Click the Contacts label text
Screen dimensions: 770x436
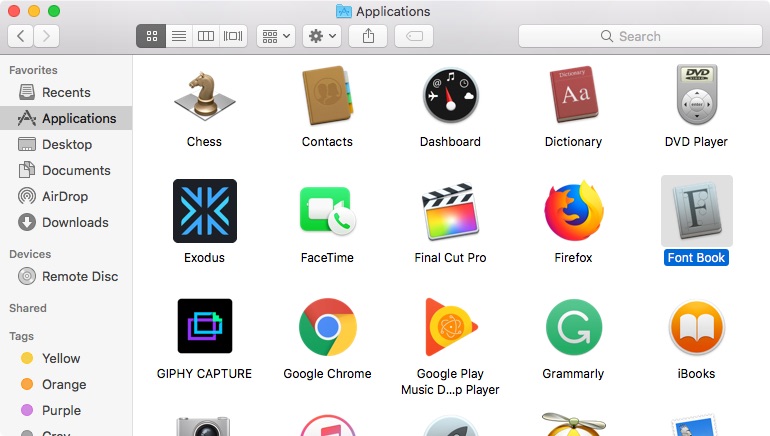coord(328,142)
